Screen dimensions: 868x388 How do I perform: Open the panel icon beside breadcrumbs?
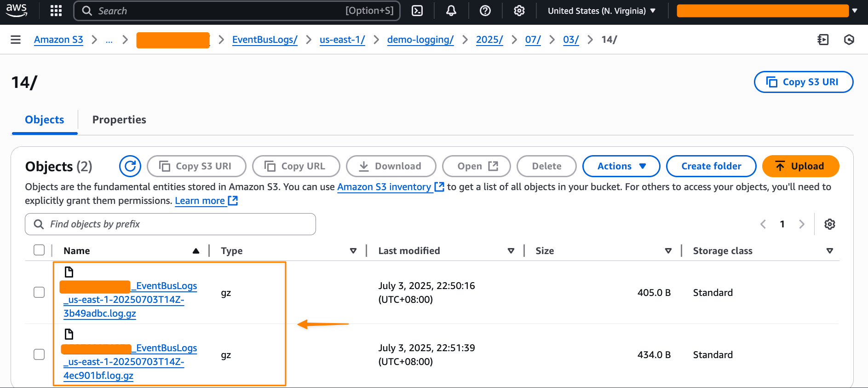(823, 40)
